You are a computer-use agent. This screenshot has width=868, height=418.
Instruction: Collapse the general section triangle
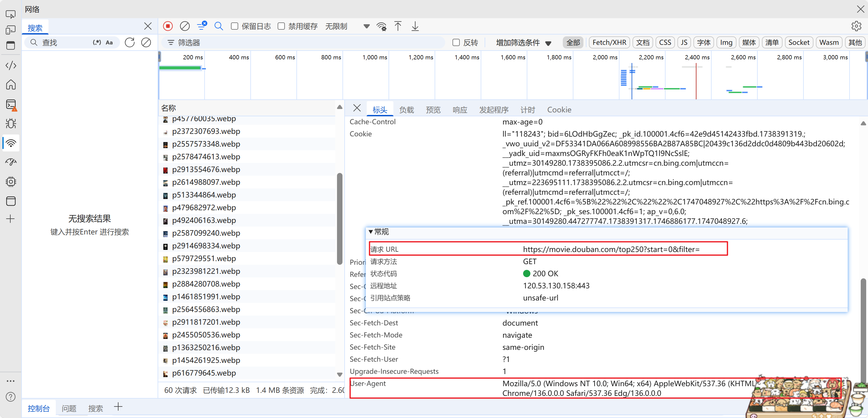[x=370, y=232]
